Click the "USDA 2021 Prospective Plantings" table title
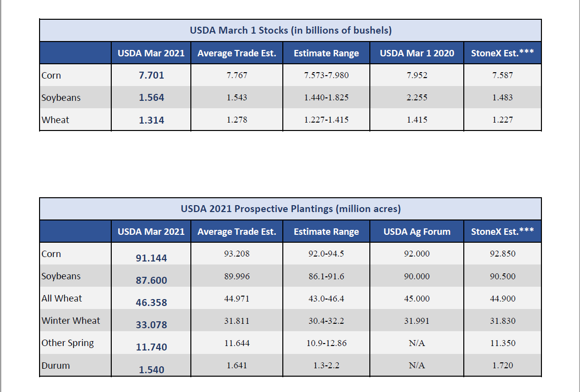 290,209
